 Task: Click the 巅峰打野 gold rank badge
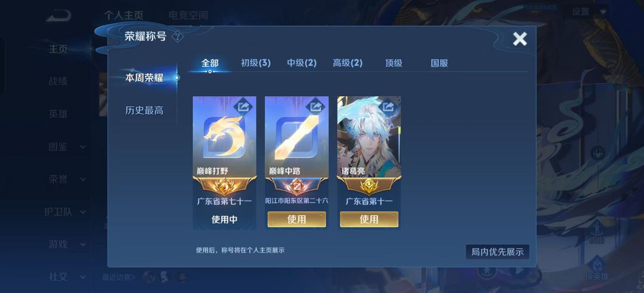pos(224,186)
